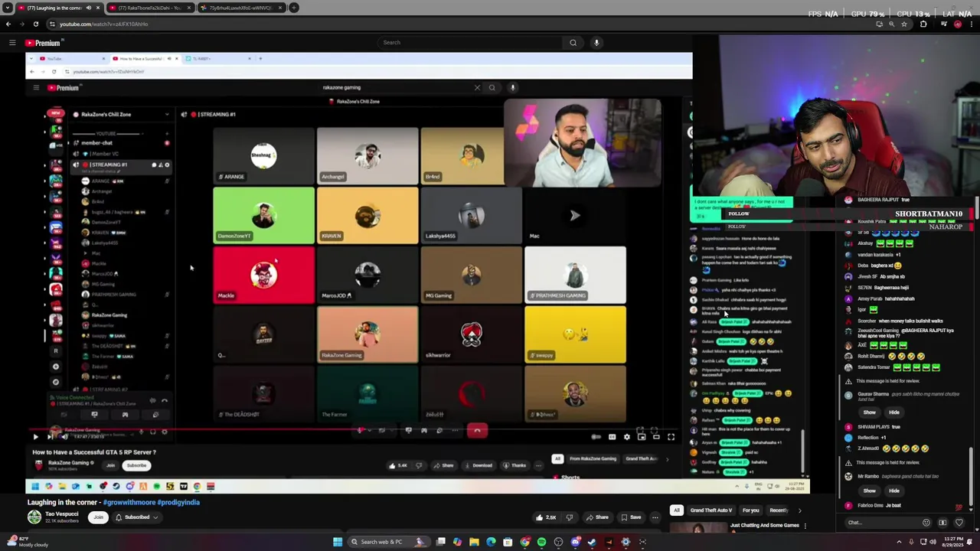Open options for Just Chatting And Some Games
The width and height of the screenshot is (980, 551).
click(x=805, y=526)
